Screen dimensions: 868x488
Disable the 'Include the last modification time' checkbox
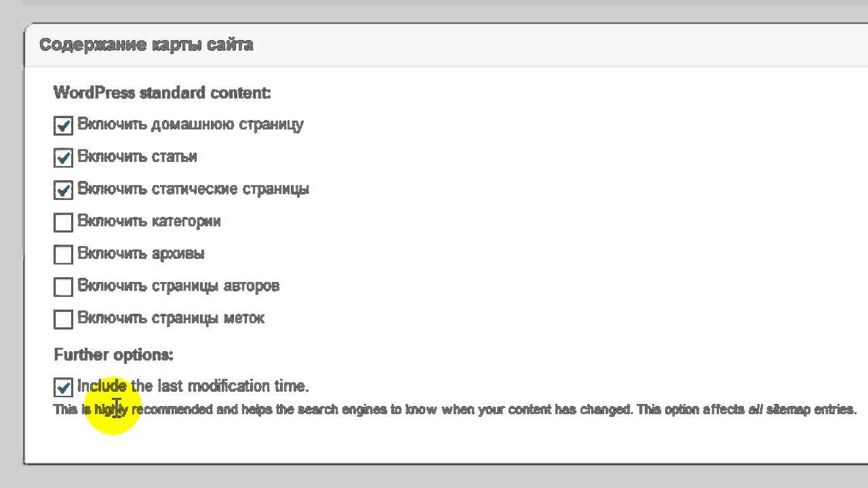tap(63, 388)
